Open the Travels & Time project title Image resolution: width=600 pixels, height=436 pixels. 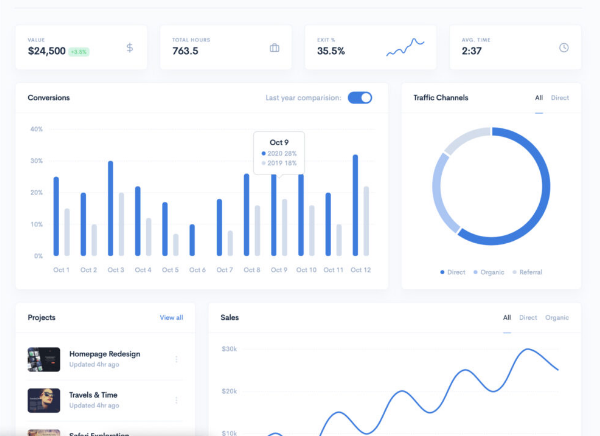point(93,395)
